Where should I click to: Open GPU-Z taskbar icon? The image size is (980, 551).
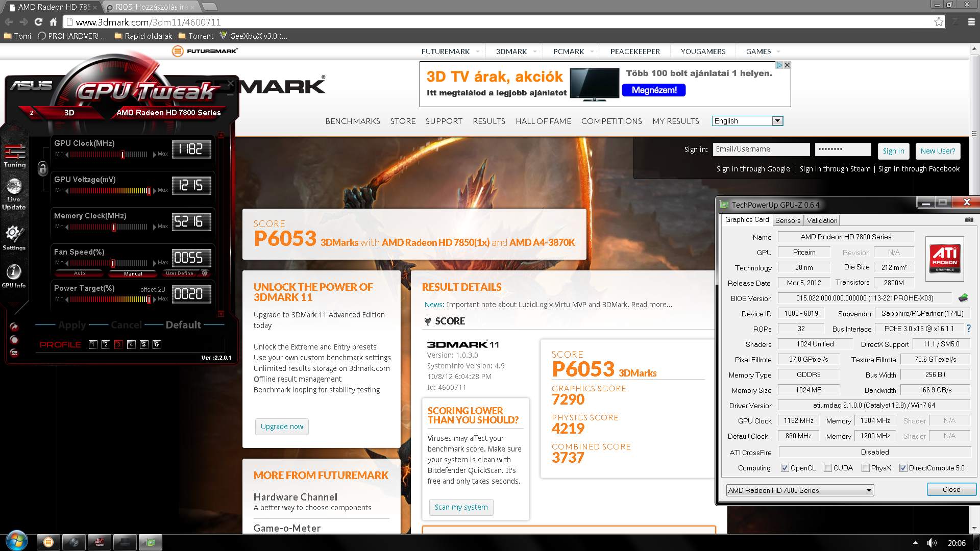(x=151, y=542)
